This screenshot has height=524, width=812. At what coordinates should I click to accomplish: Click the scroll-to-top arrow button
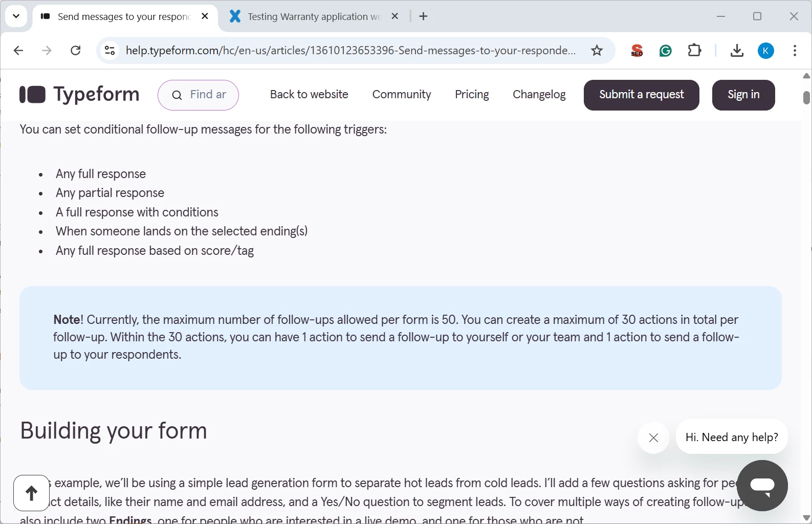pos(31,493)
